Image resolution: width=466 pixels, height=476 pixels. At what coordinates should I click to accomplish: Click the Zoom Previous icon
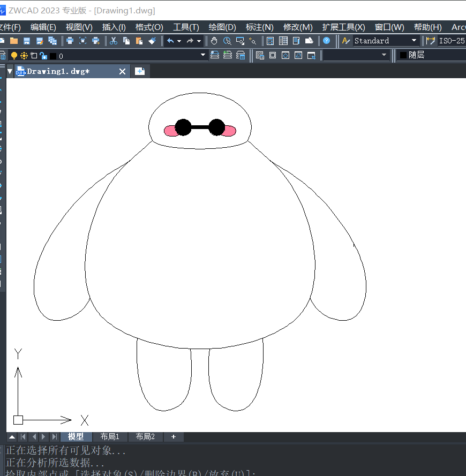tap(252, 41)
